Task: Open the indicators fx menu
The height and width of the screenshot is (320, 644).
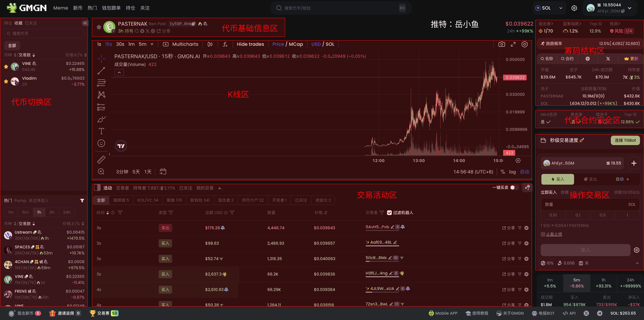Action: tap(225, 44)
